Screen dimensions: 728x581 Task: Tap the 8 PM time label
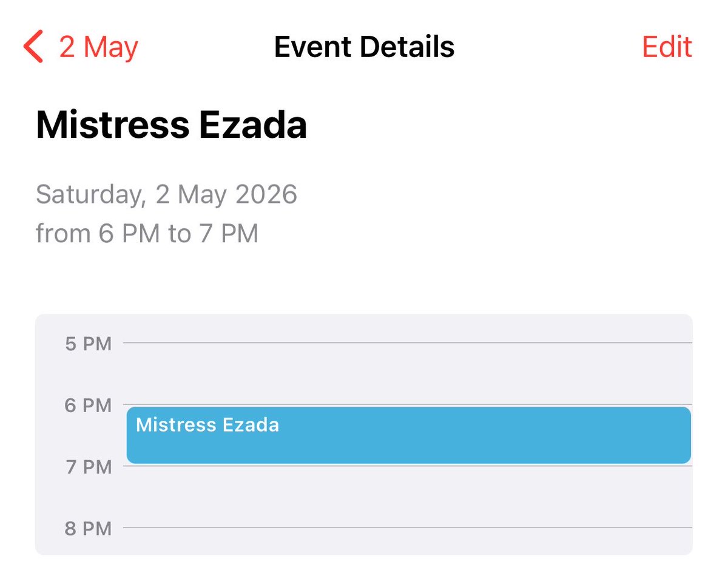coord(89,528)
